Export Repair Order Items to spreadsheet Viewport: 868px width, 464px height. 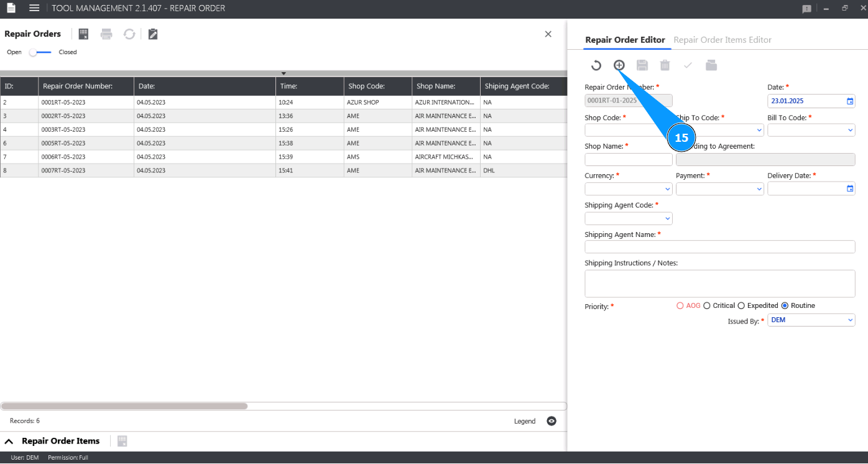click(122, 441)
